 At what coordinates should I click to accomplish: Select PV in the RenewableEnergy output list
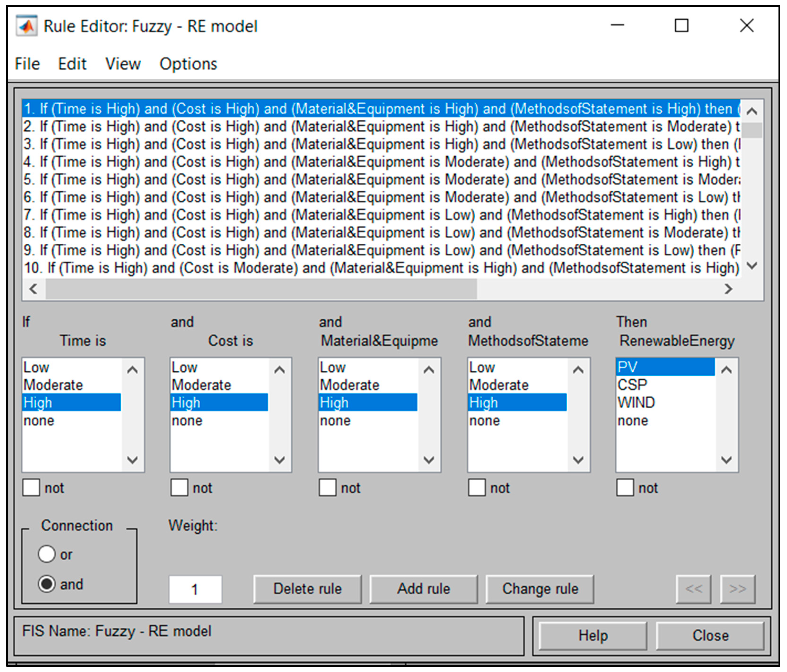665,367
